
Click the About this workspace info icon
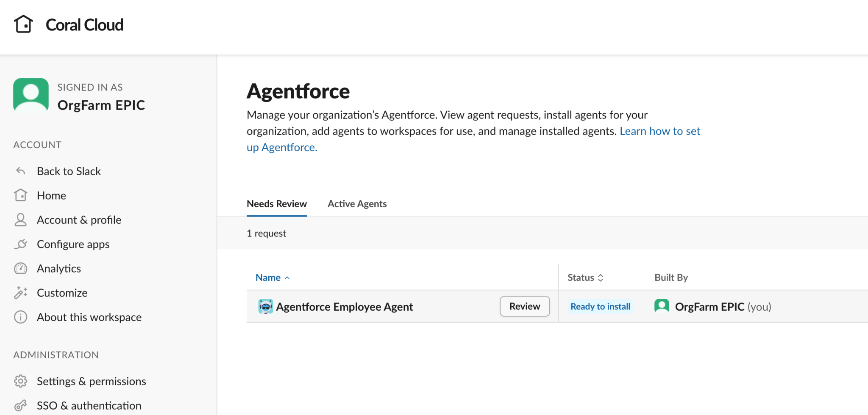click(20, 317)
